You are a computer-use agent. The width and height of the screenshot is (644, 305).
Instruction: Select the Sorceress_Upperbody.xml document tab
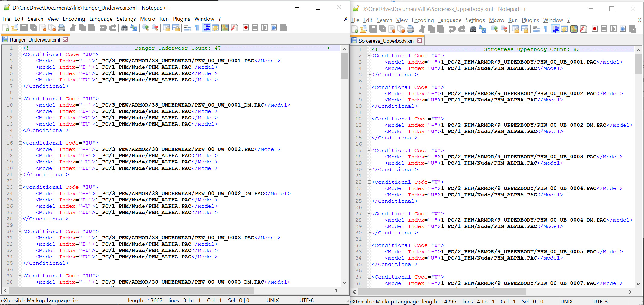coord(386,41)
